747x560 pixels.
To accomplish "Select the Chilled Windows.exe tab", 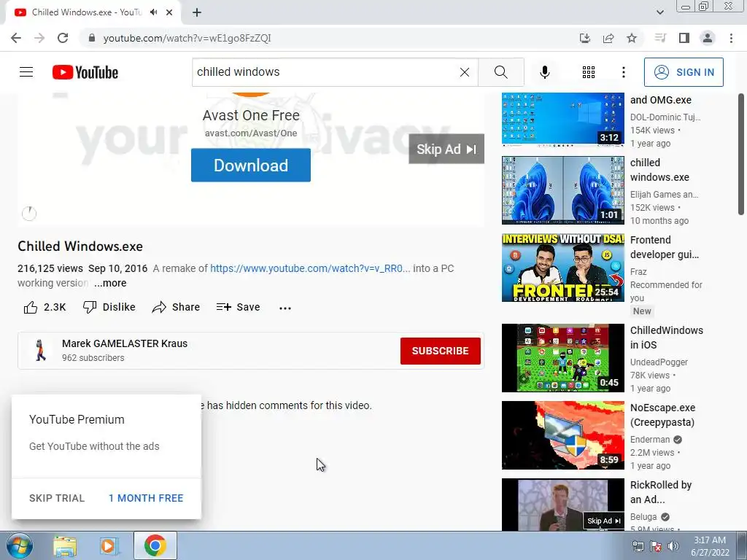I will pos(86,12).
